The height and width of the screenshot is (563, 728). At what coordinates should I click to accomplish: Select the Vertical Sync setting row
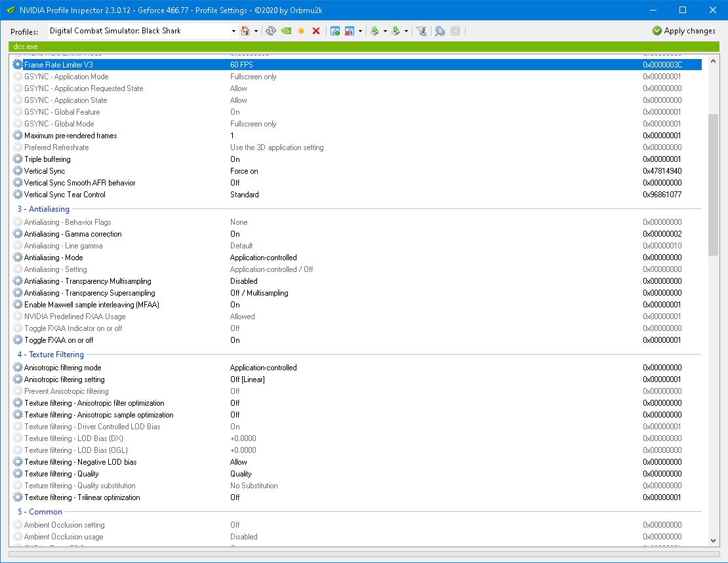pyautogui.click(x=357, y=171)
